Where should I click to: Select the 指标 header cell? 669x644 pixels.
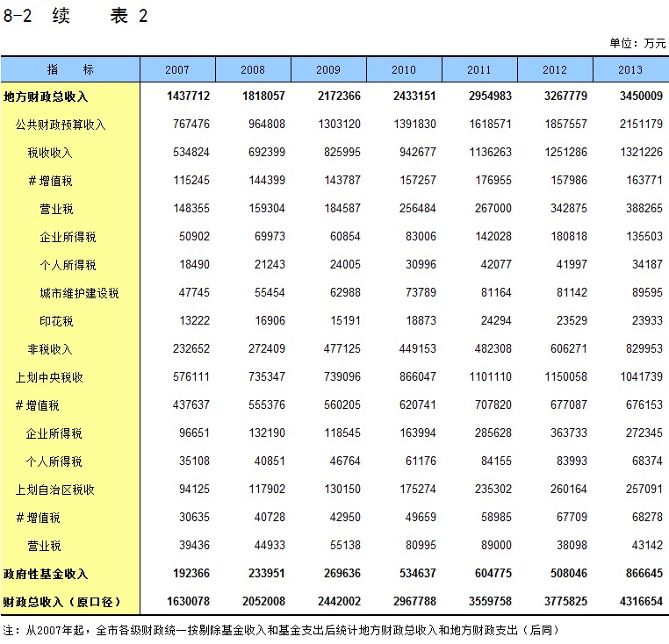tap(70, 70)
